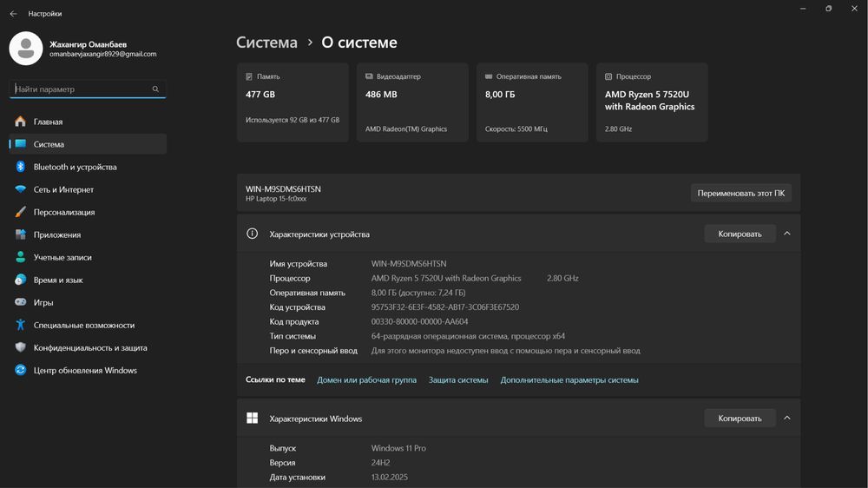
Task: Select the Главная home icon
Action: click(x=21, y=122)
